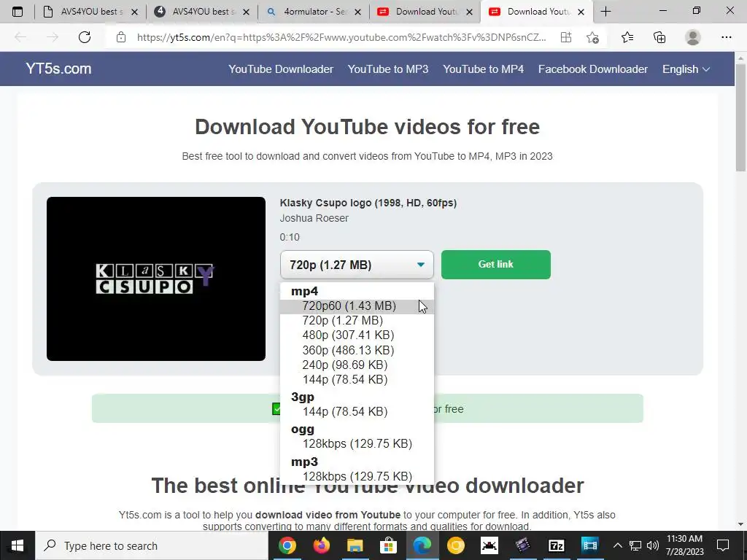Click the Klasky Csupo logo video title
This screenshot has height=560, width=747.
click(x=368, y=203)
